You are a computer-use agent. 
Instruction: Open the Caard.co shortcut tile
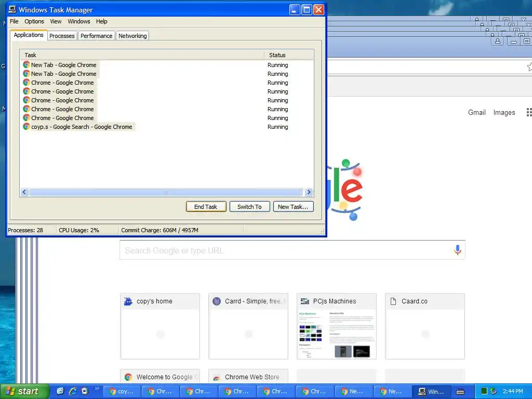click(425, 326)
